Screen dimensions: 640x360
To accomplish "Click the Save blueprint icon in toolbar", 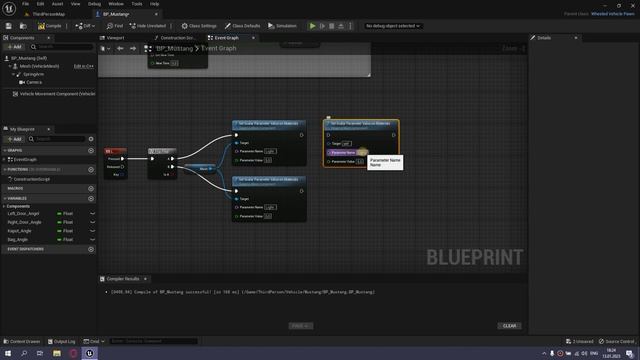I will (x=9, y=26).
